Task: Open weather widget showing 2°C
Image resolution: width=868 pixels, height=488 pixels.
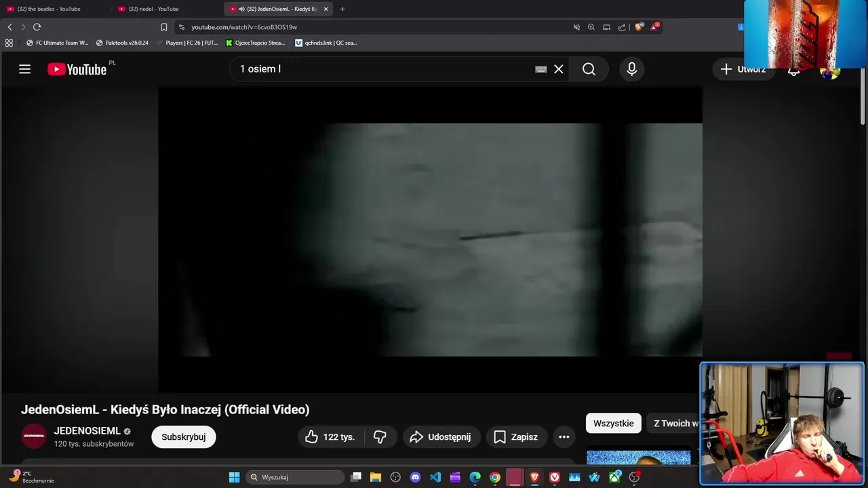Action: [31, 476]
